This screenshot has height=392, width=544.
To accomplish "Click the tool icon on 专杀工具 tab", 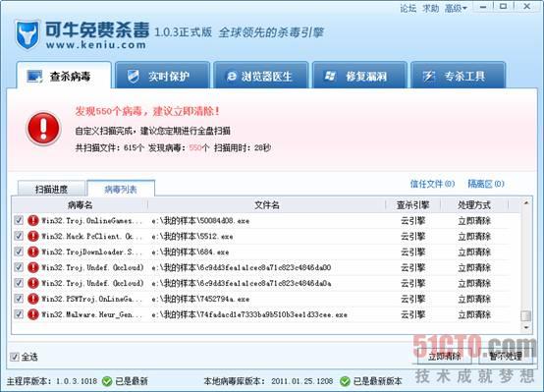I will click(429, 76).
